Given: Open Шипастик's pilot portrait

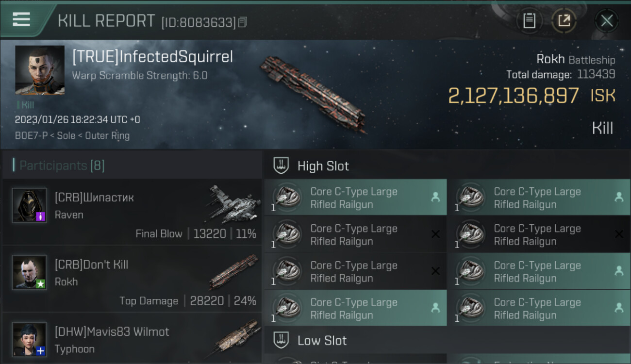Looking at the screenshot, I should (30, 205).
